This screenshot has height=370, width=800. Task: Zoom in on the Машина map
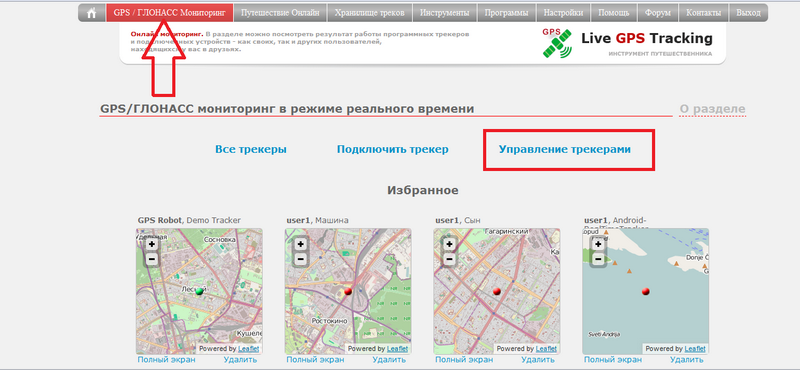[301, 244]
